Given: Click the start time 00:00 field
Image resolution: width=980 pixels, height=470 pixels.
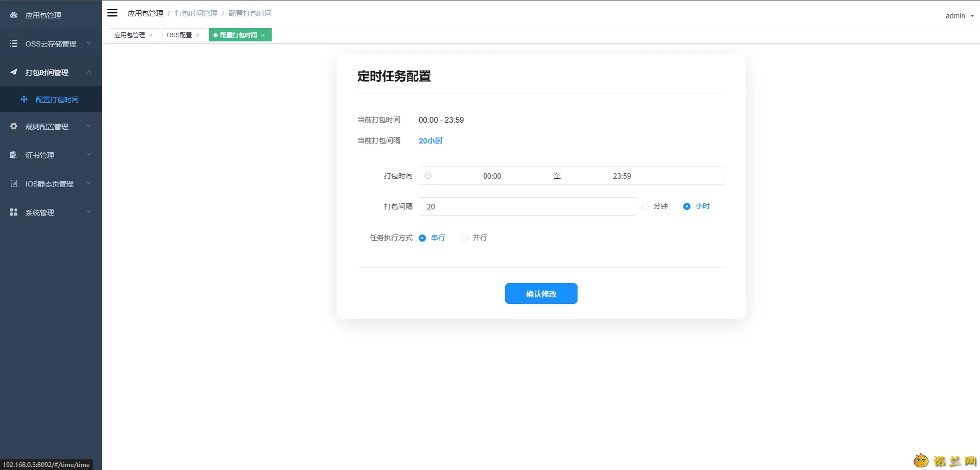Looking at the screenshot, I should click(x=492, y=176).
